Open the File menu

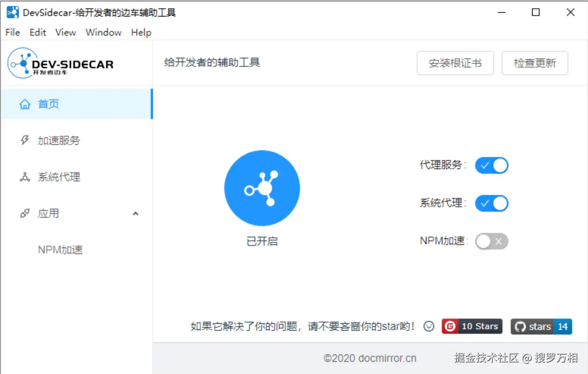click(x=13, y=33)
